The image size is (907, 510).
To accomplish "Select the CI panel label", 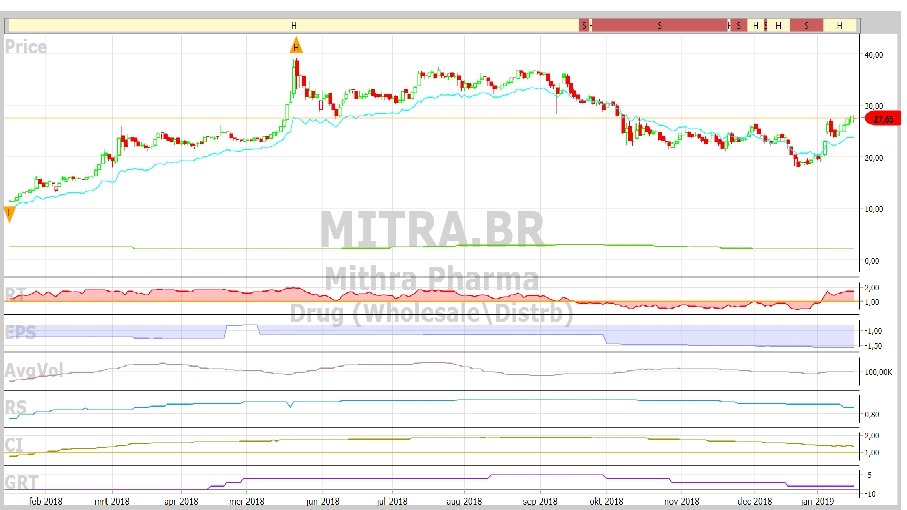I will coord(14,445).
